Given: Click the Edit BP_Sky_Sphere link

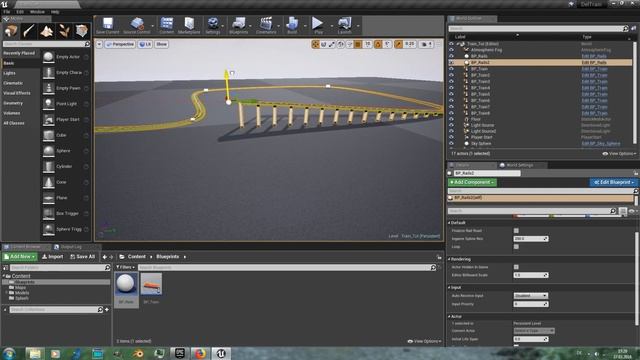Looking at the screenshot, I should 601,144.
